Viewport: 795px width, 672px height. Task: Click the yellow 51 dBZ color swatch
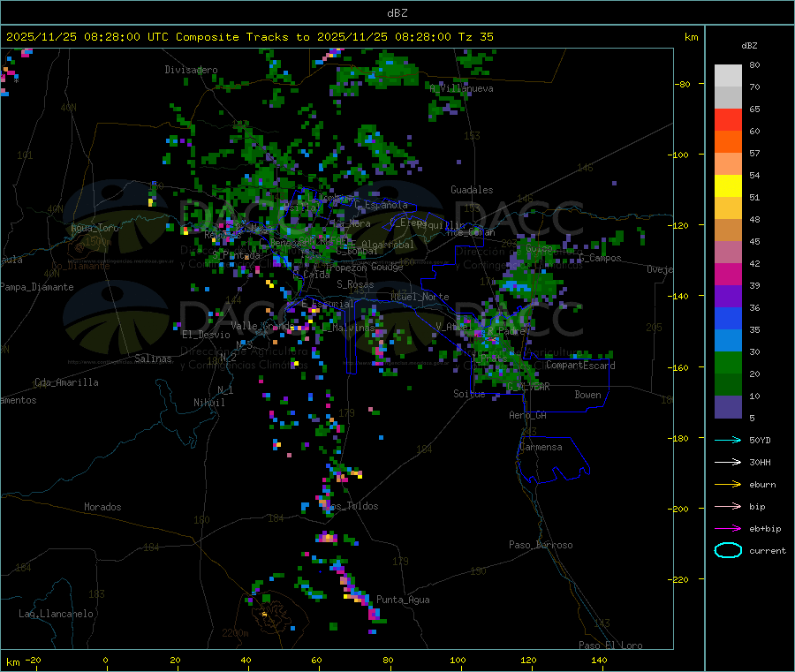728,186
